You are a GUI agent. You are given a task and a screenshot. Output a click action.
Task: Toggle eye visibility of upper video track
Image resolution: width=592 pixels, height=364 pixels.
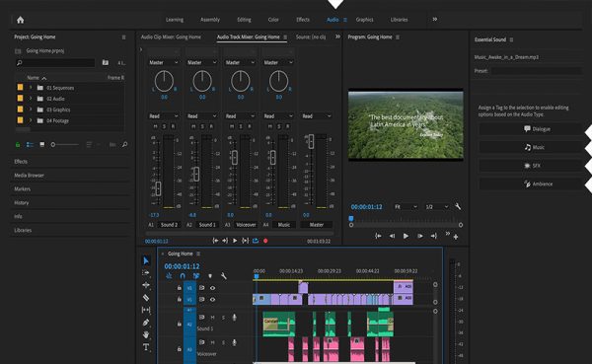click(x=212, y=288)
